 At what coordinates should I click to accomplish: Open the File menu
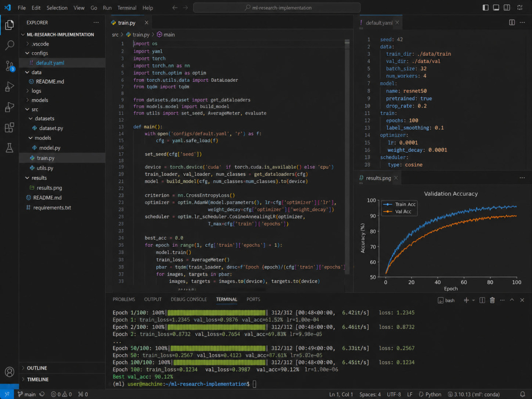click(22, 7)
